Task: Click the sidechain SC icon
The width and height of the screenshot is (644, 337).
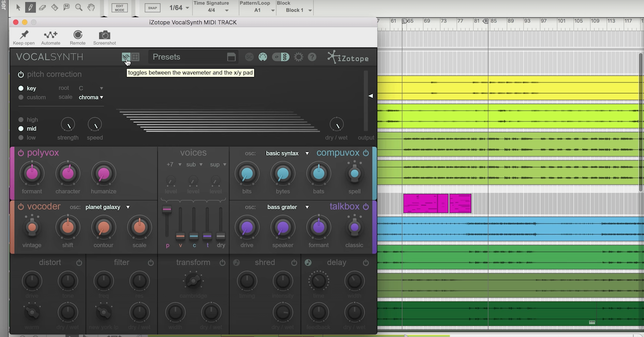Action: [250, 57]
